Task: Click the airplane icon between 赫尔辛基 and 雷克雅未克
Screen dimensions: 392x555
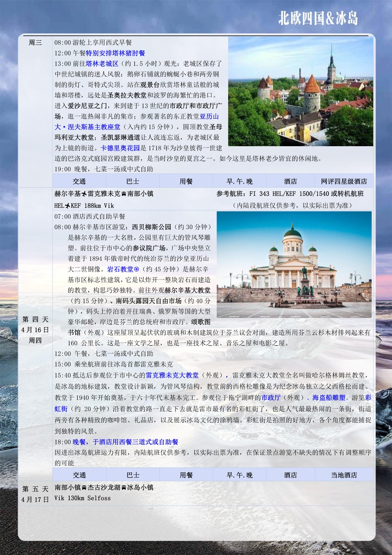Action: click(84, 194)
